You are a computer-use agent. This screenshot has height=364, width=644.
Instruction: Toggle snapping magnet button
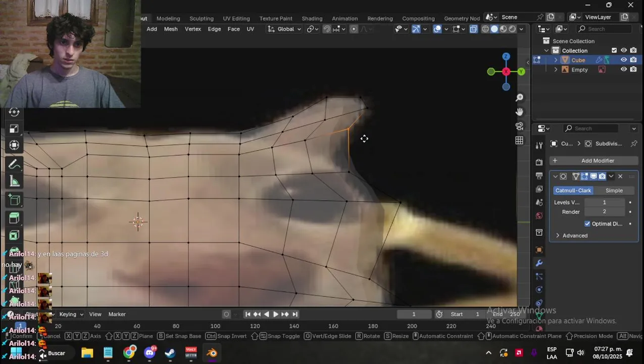[x=327, y=29]
